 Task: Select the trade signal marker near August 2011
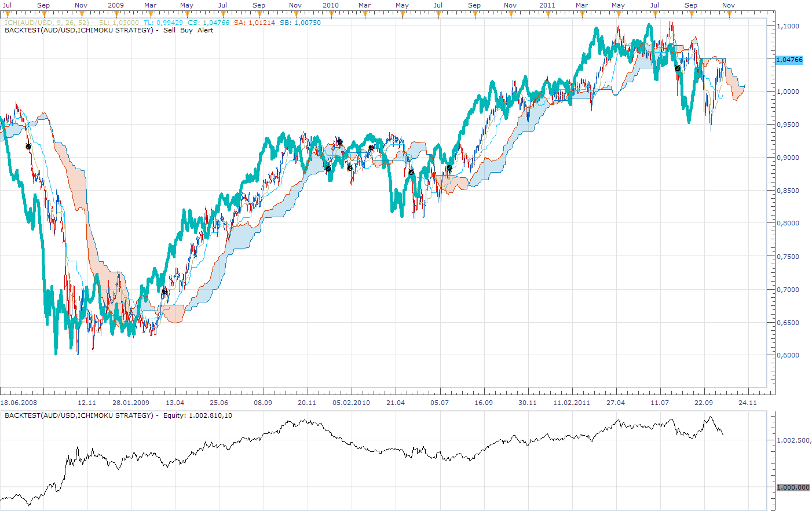678,68
